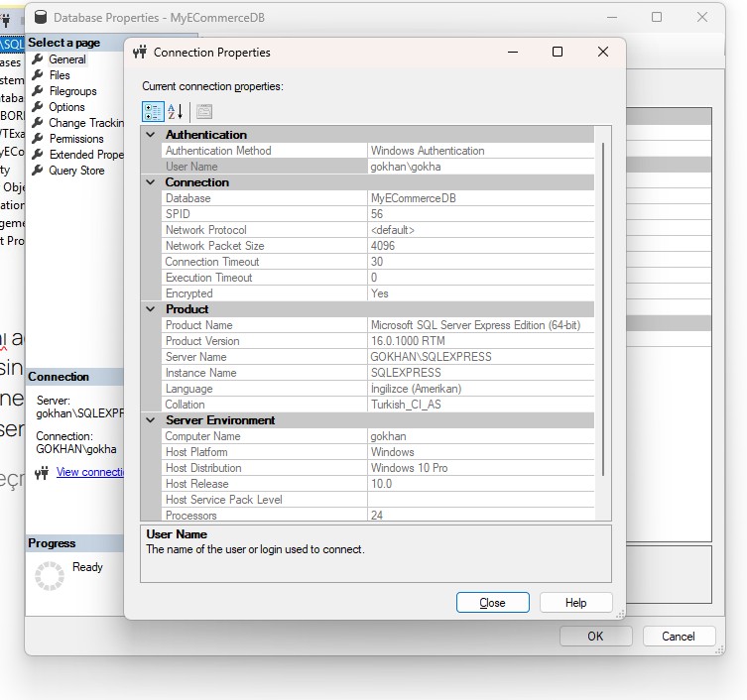The width and height of the screenshot is (747, 700).
Task: Click the Categorized view toolbar icon
Action: click(153, 112)
